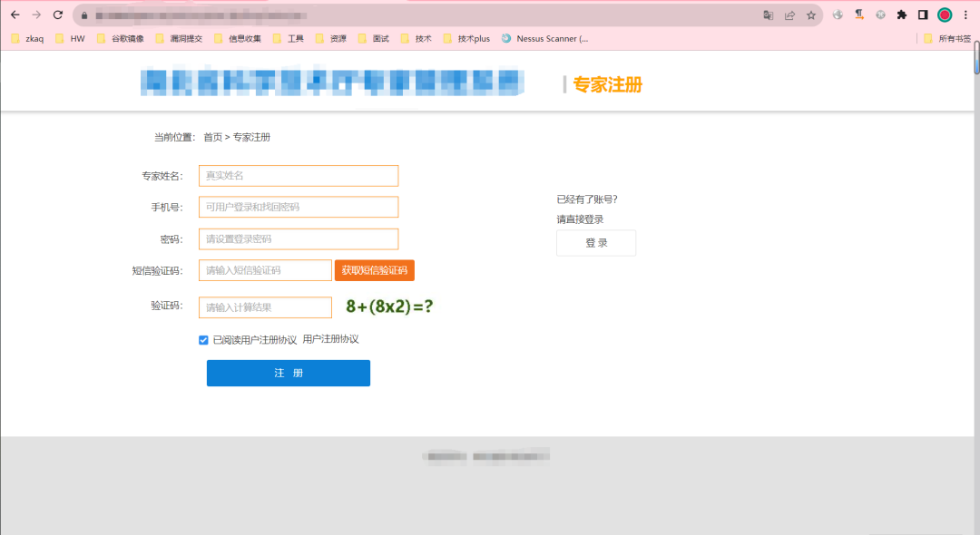This screenshot has height=535, width=980.
Task: Focus the 短信验证码 input field
Action: pyautogui.click(x=265, y=270)
